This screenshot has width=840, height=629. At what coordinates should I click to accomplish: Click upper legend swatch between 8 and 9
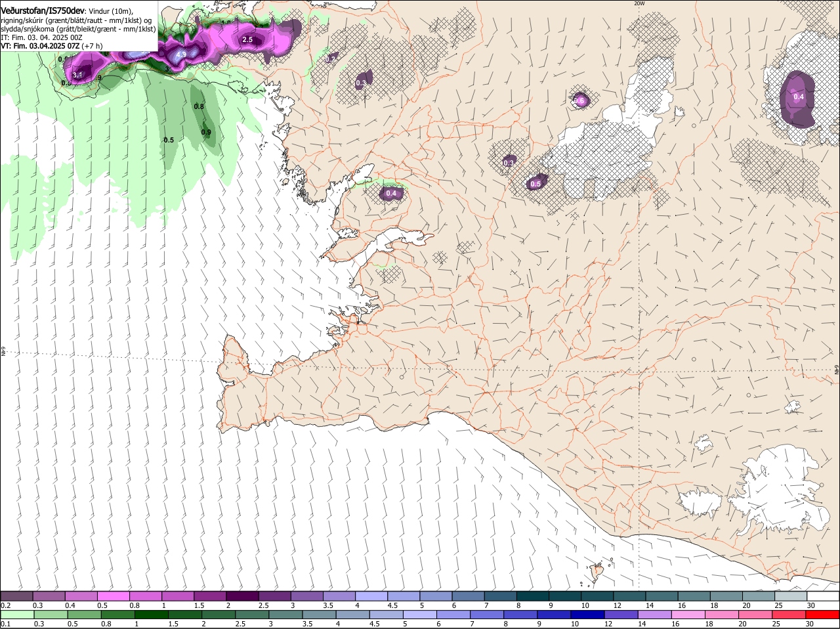(x=534, y=596)
